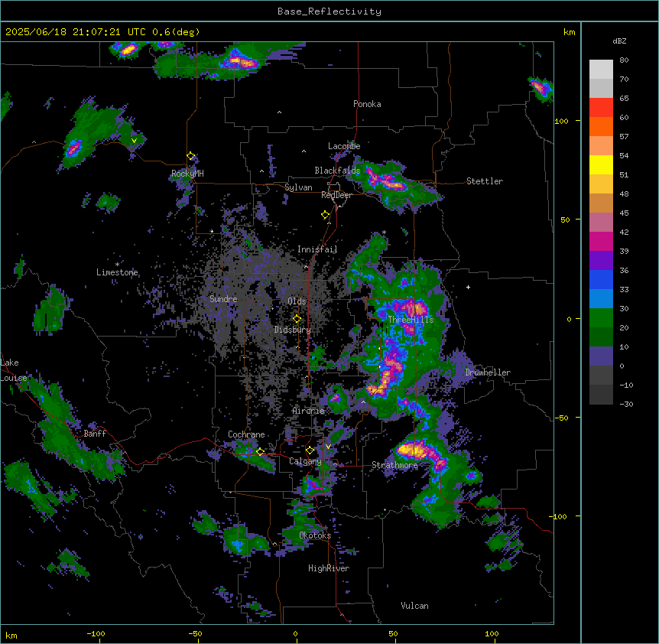This screenshot has width=659, height=644.
Task: Click the asterisk marker above Limestone label
Action: pyautogui.click(x=117, y=265)
